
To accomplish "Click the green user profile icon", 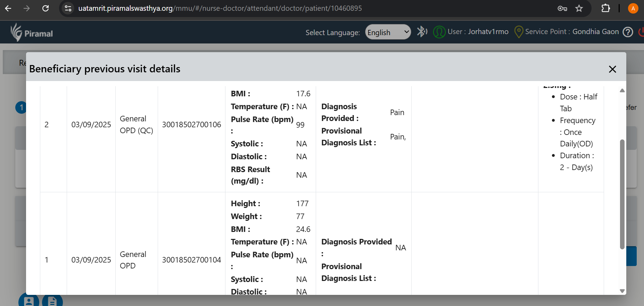I will tap(439, 32).
